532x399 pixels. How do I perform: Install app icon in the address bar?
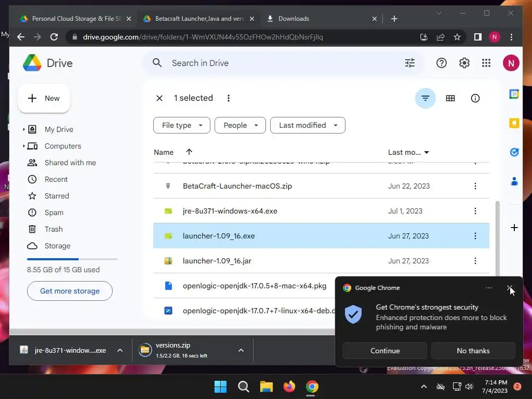click(x=424, y=37)
